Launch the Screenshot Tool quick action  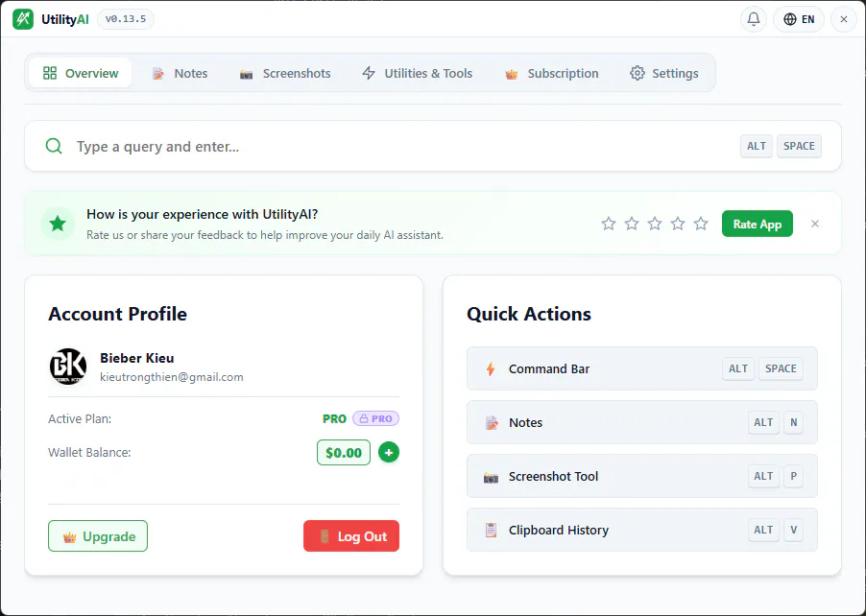tap(641, 476)
